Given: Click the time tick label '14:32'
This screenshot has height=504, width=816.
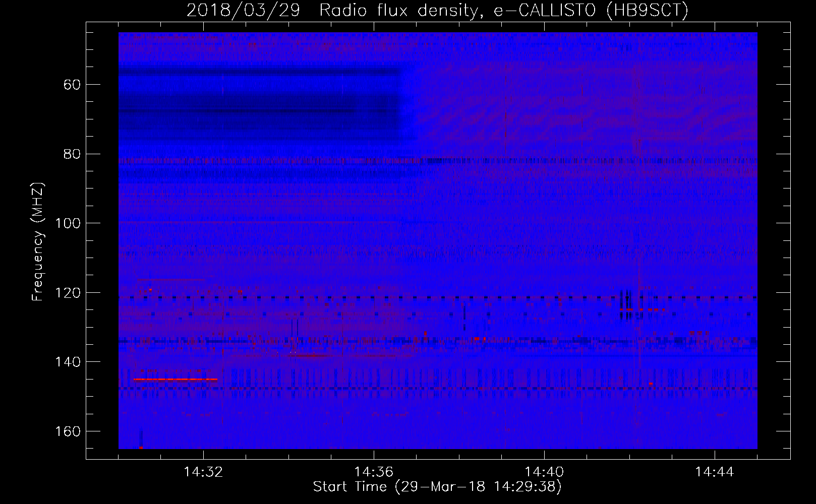Looking at the screenshot, I should [x=203, y=472].
